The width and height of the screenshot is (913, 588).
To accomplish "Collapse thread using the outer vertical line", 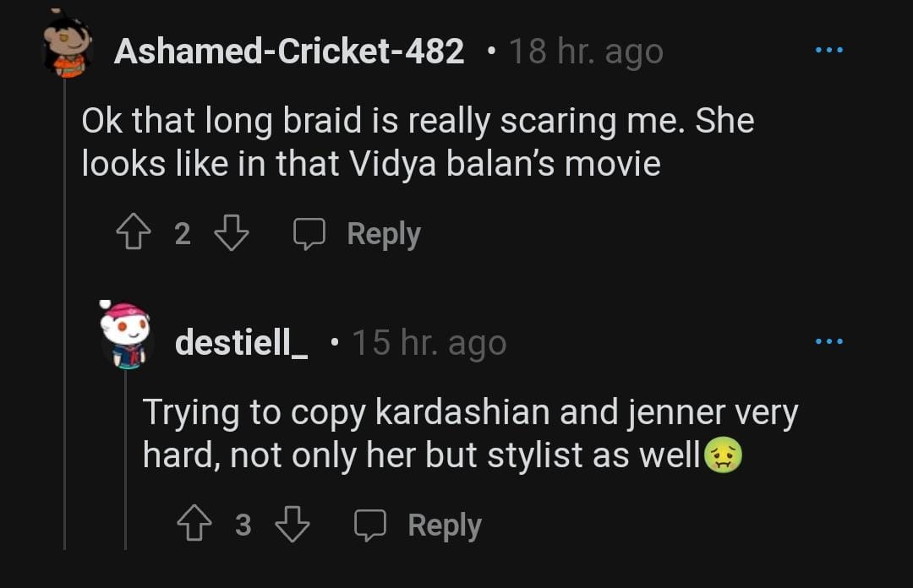I will 65,338.
